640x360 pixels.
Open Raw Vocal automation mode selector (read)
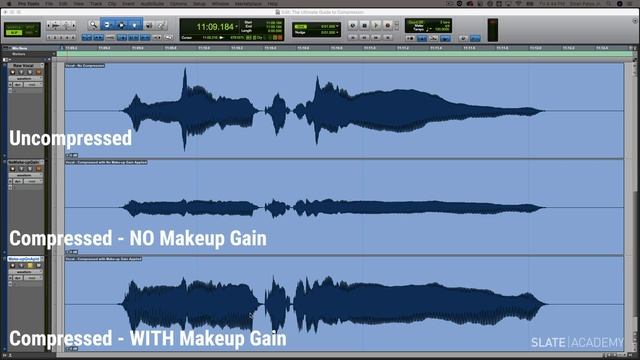pyautogui.click(x=33, y=84)
